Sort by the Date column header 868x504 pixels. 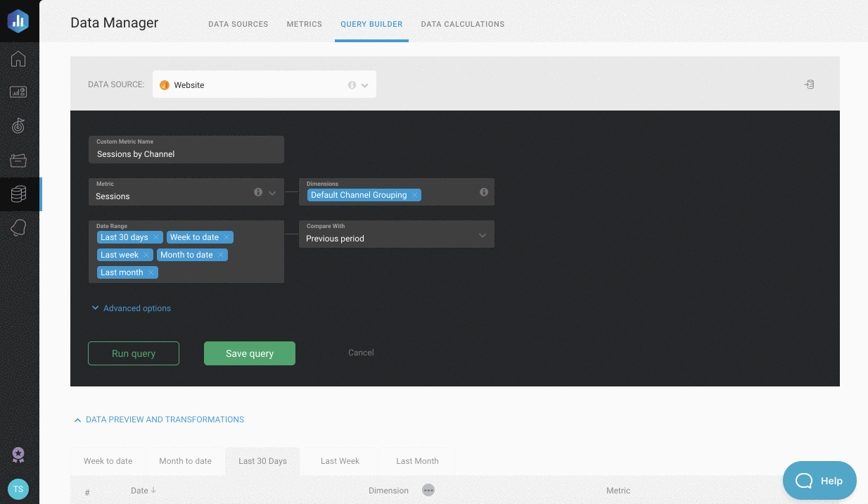click(x=143, y=491)
